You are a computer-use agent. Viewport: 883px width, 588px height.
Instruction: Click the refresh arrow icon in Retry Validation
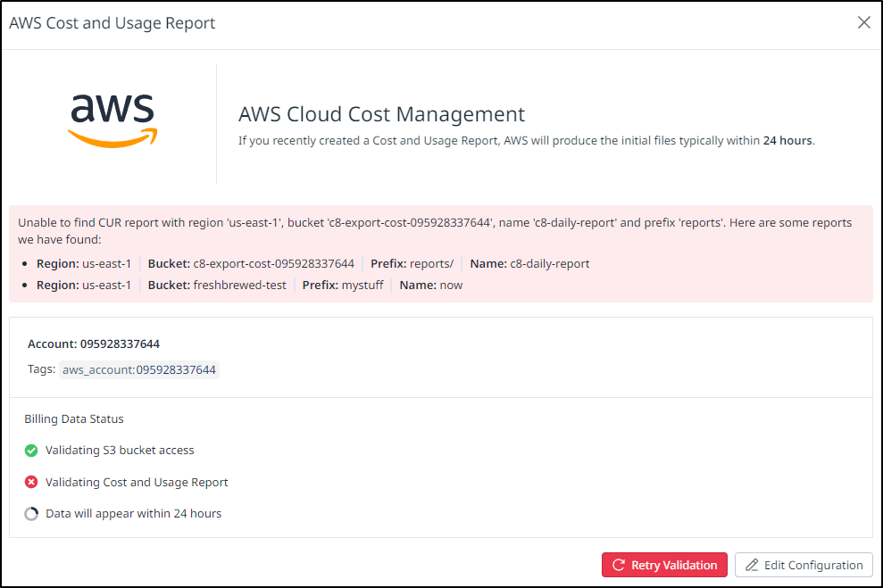(x=619, y=565)
